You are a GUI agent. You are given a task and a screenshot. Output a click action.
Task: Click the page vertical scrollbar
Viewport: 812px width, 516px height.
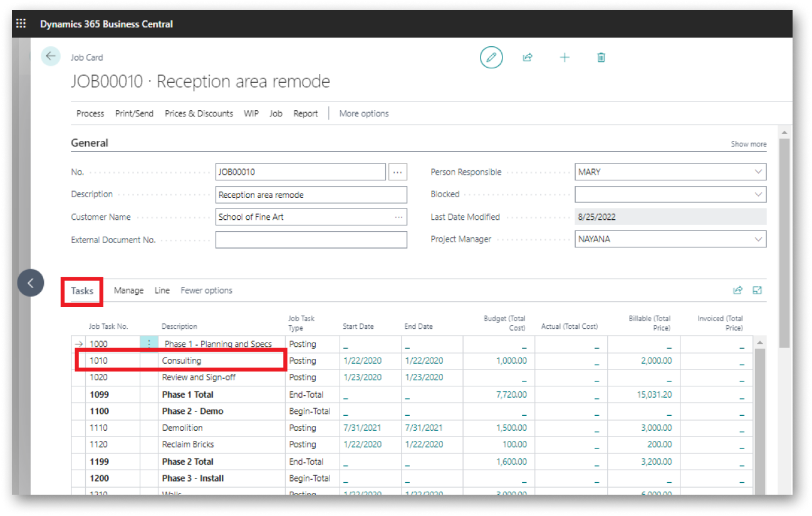(784, 244)
